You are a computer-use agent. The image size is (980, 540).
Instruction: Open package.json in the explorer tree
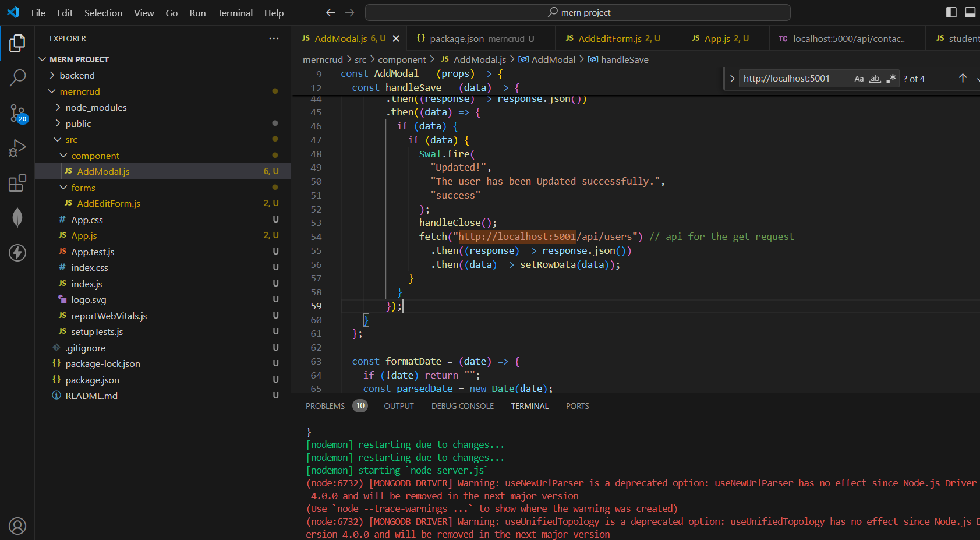[92, 380]
